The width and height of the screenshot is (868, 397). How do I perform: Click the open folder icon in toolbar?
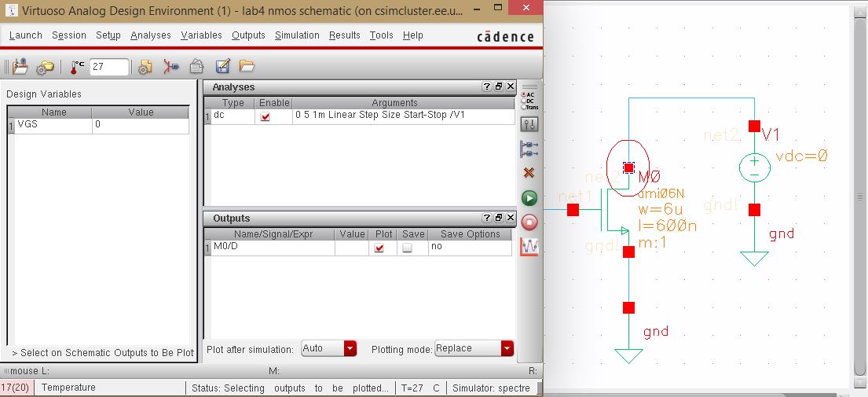[x=247, y=67]
